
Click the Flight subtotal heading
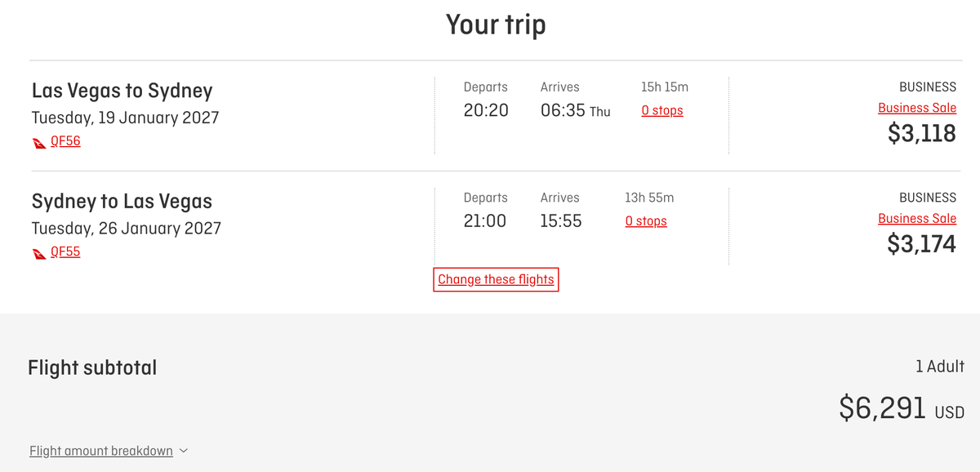pyautogui.click(x=93, y=367)
